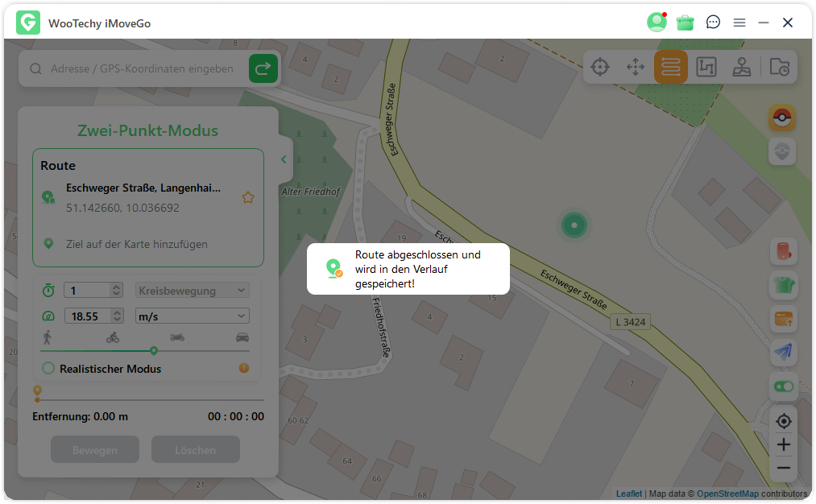Viewport: 816px width, 504px height.
Task: Click the Bewegen button
Action: coord(95,450)
